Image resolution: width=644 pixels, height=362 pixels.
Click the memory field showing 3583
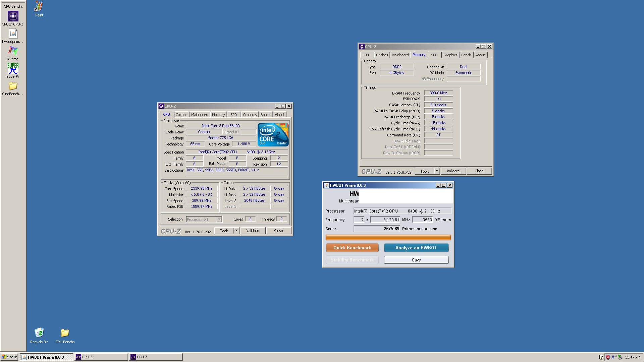423,220
